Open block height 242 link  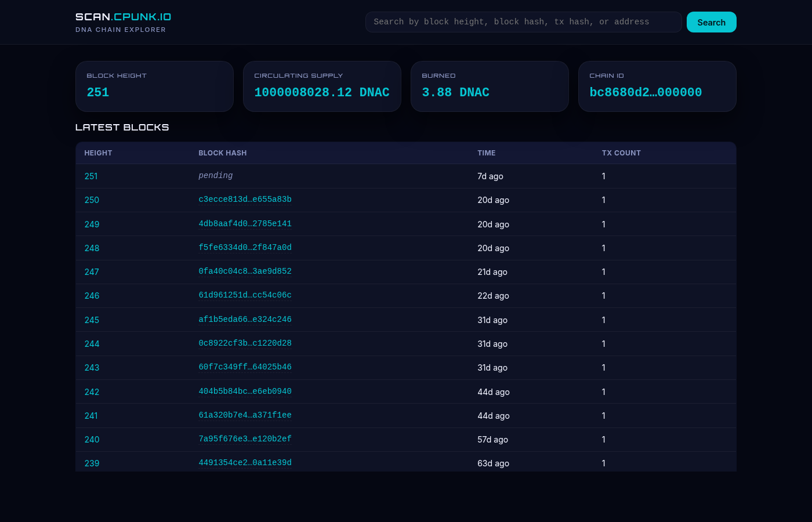pos(92,392)
